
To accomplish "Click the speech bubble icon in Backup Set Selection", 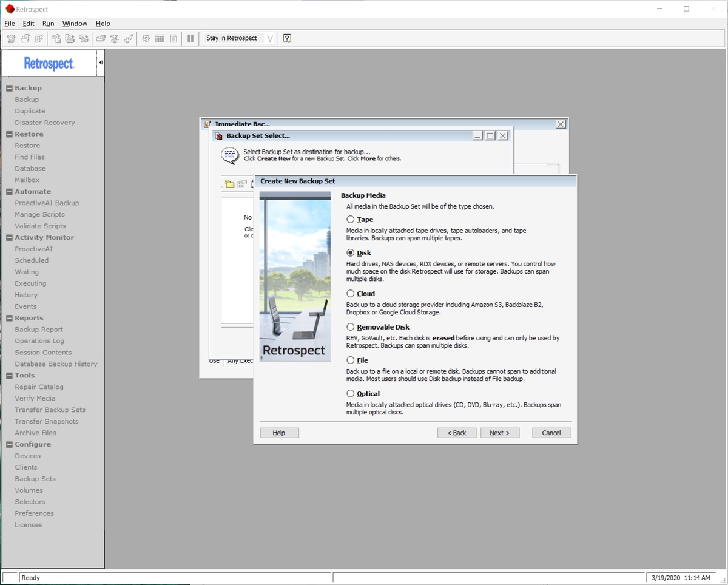I will tap(230, 156).
